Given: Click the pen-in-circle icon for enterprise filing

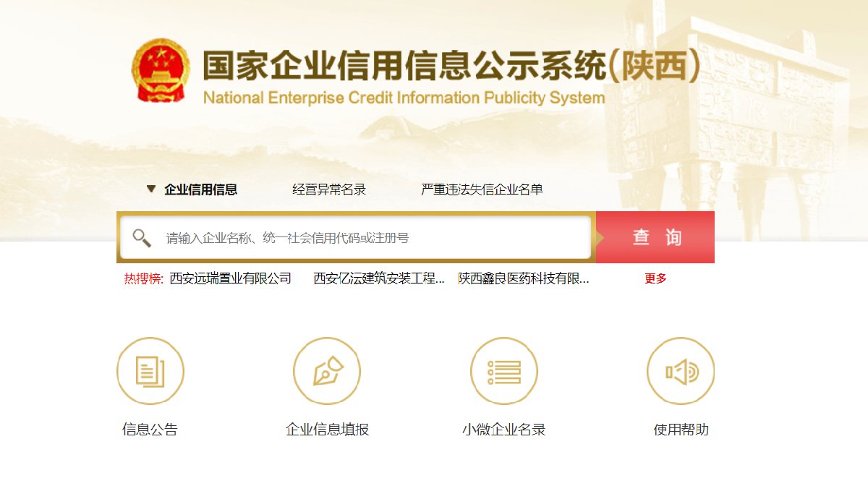Looking at the screenshot, I should (327, 371).
